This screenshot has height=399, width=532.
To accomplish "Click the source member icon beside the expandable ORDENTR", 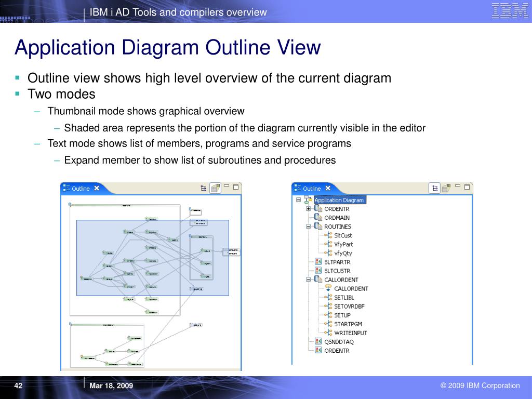I will [x=318, y=208].
